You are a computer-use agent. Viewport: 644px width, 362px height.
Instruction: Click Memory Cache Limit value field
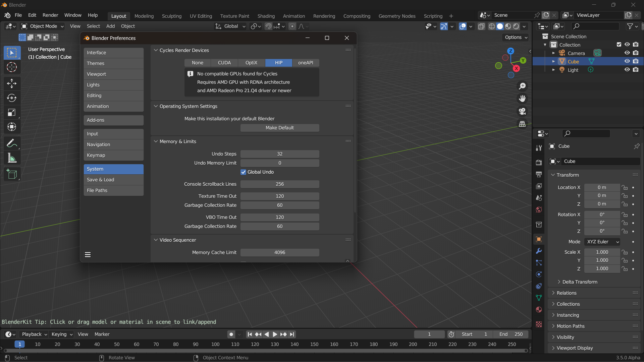pos(280,252)
